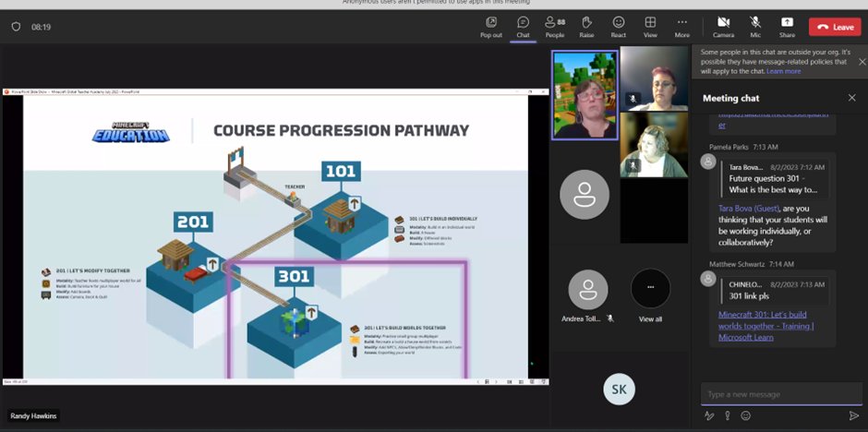
Task: Follow the Learn more link in the banner
Action: [x=783, y=71]
